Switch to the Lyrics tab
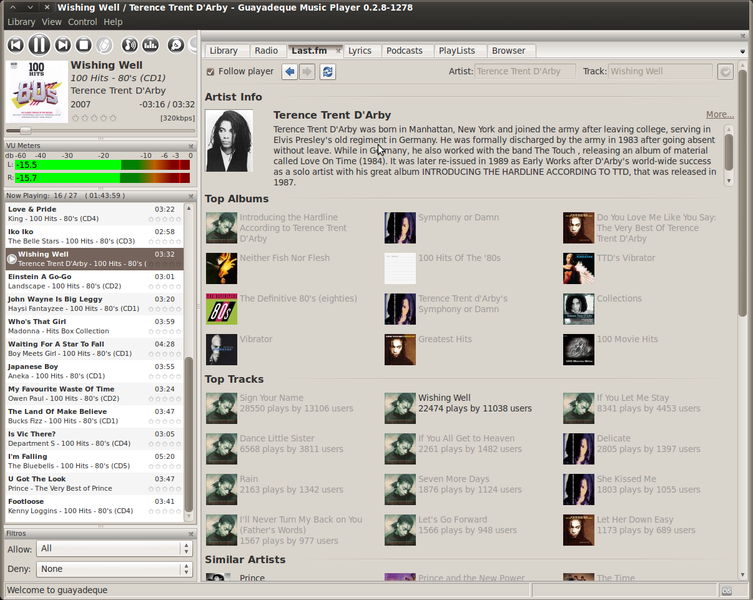Screen dimensions: 753x600 [360, 50]
